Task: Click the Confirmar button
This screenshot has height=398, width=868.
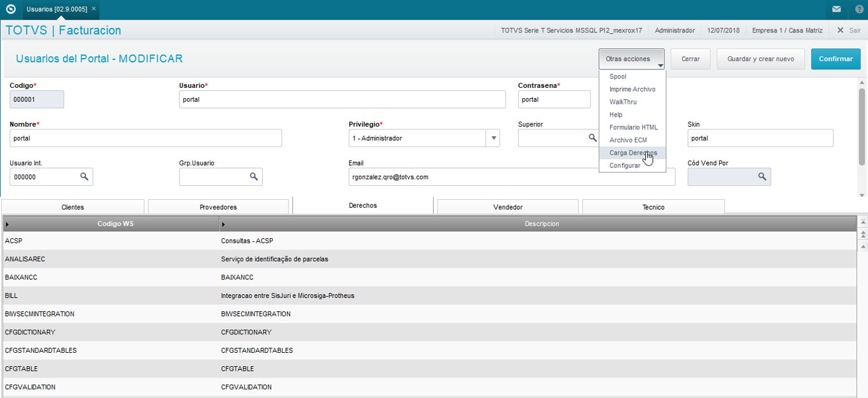Action: pyautogui.click(x=836, y=59)
